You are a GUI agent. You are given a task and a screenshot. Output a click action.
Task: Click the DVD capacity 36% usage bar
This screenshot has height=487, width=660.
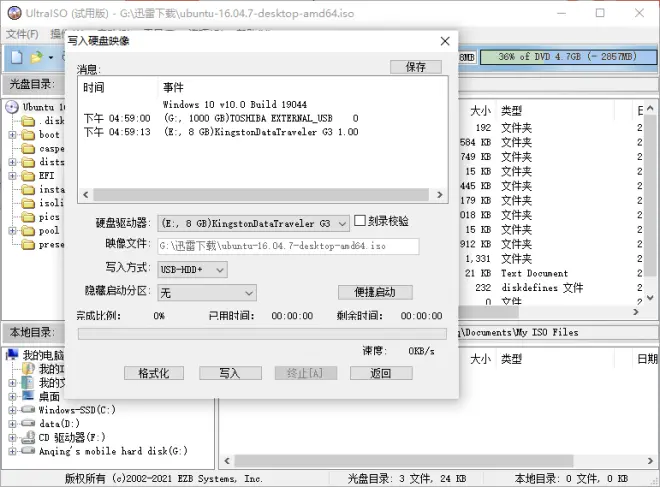point(568,57)
